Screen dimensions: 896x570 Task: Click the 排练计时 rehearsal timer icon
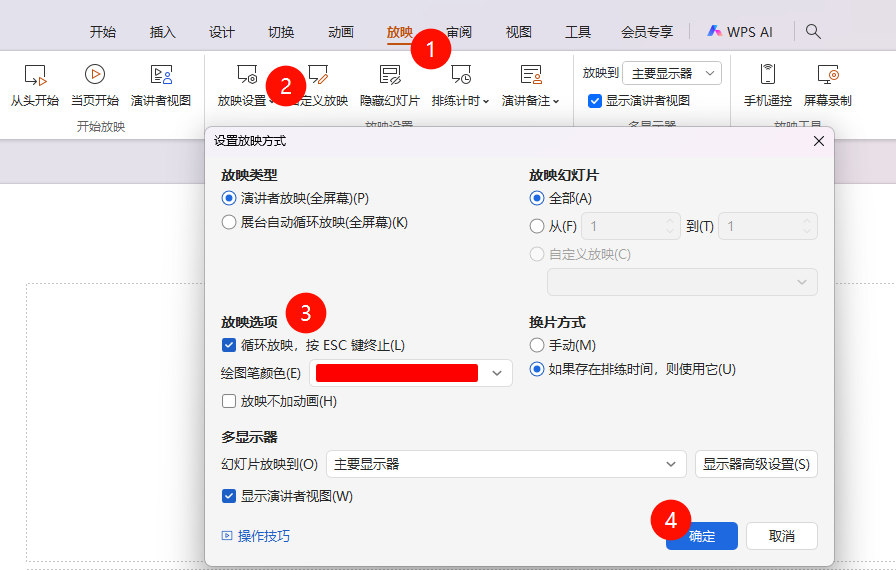point(460,75)
